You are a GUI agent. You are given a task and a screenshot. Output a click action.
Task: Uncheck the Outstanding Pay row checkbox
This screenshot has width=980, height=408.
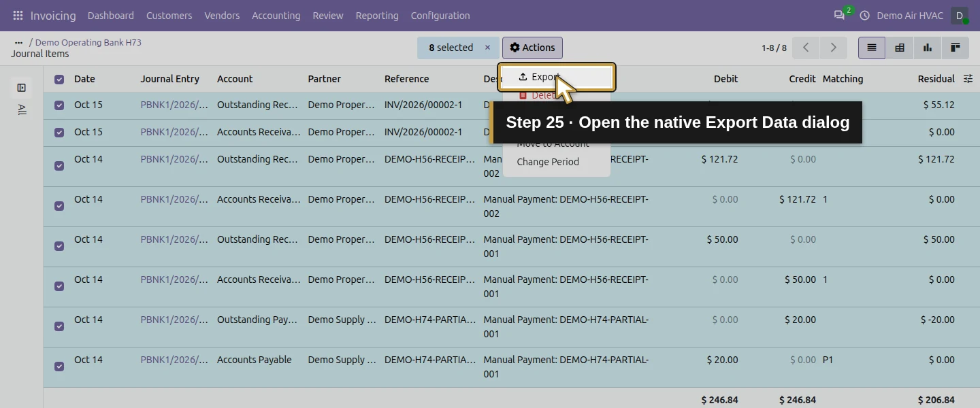pos(59,326)
